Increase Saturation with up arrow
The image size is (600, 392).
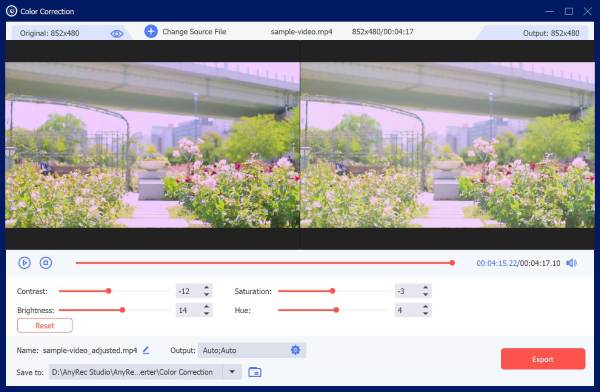(x=426, y=287)
